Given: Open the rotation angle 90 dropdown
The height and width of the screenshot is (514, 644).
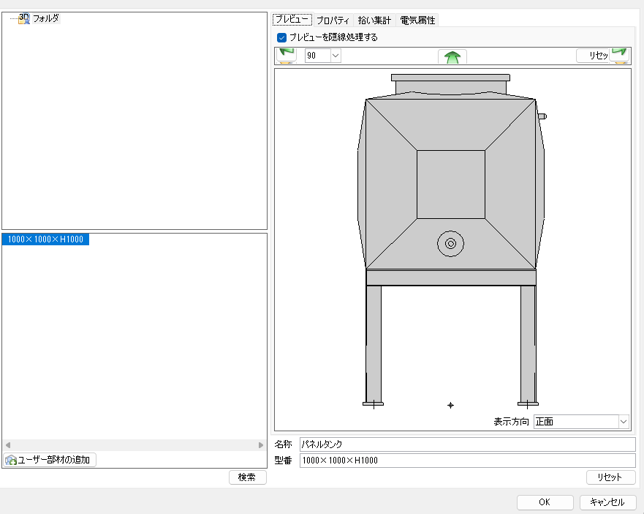Looking at the screenshot, I should pyautogui.click(x=335, y=57).
